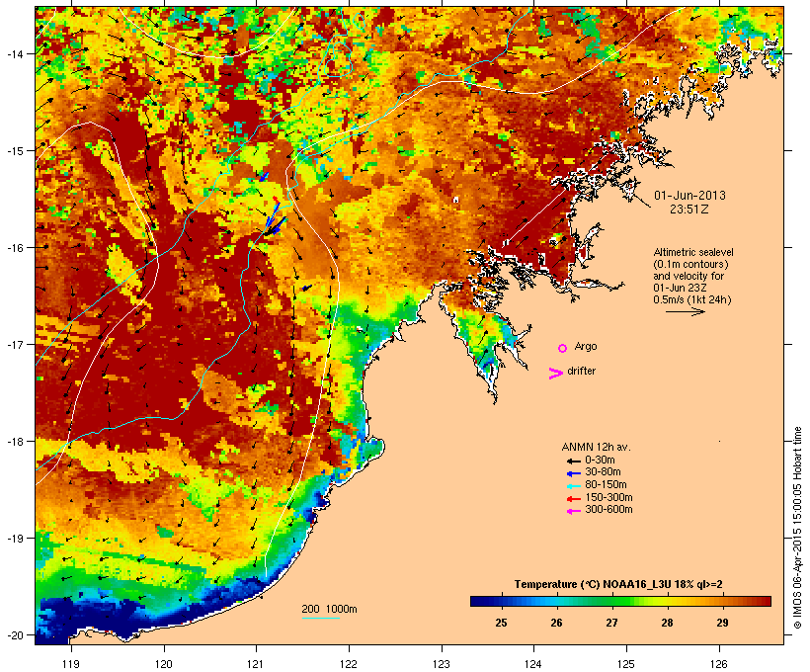Click the 'Altimetric sealevel' caption

(x=693, y=252)
